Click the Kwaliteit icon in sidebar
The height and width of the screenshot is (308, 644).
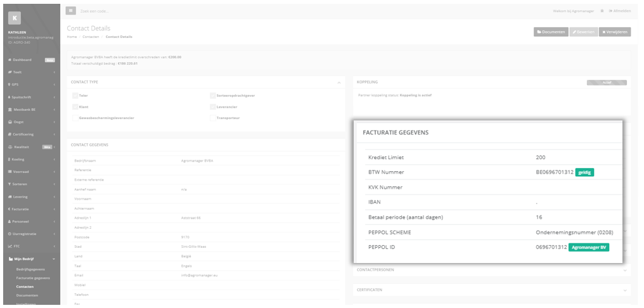coord(10,147)
